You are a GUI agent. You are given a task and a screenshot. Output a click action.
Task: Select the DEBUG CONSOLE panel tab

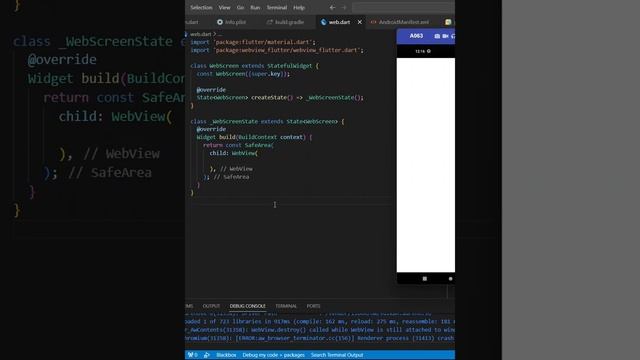[x=247, y=306]
